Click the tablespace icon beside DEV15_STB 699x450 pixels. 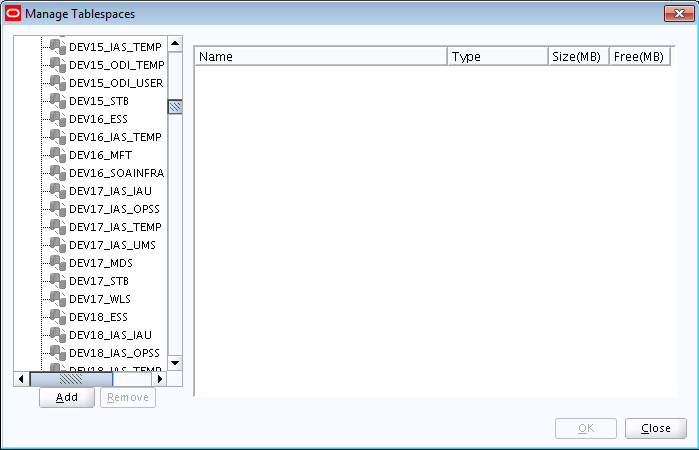pos(58,101)
